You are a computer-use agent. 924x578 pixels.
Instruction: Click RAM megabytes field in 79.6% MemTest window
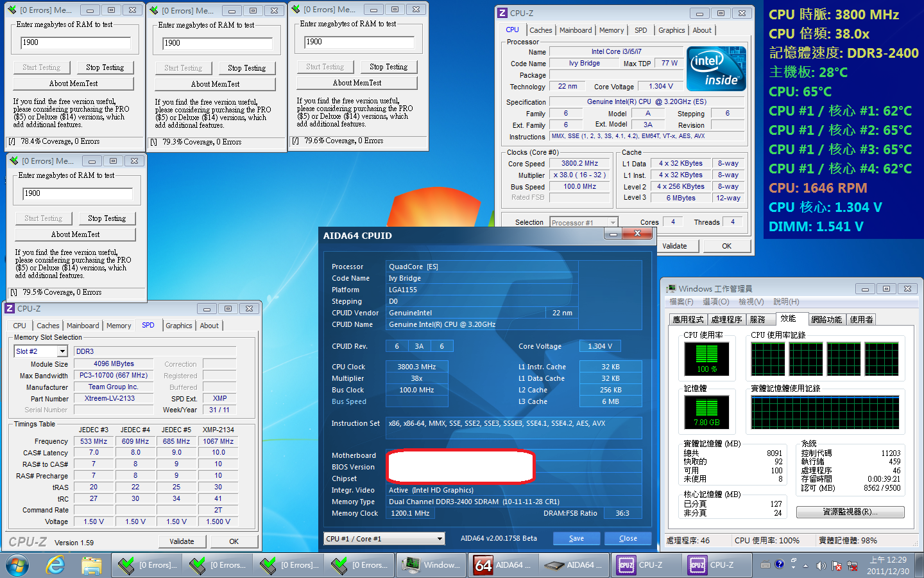pyautogui.click(x=359, y=42)
